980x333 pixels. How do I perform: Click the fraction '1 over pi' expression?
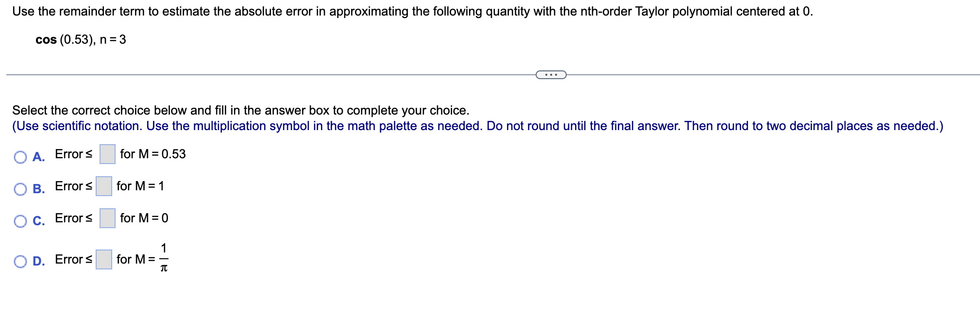point(164,259)
